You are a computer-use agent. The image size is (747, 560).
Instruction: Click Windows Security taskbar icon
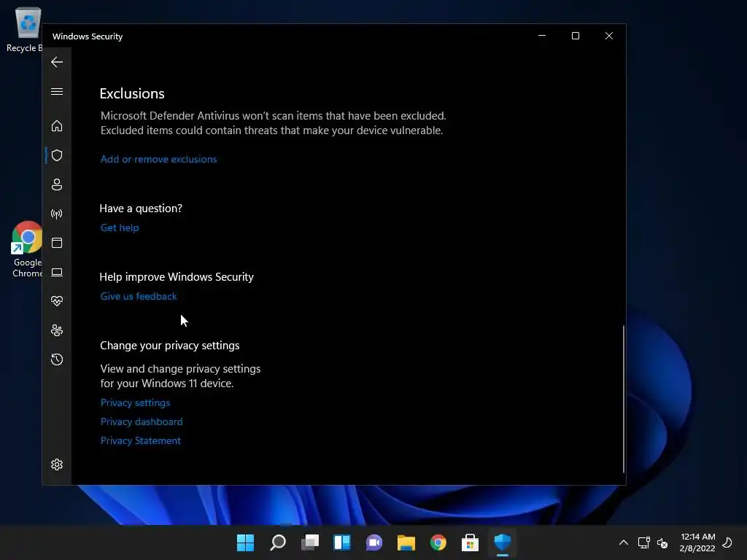(502, 542)
